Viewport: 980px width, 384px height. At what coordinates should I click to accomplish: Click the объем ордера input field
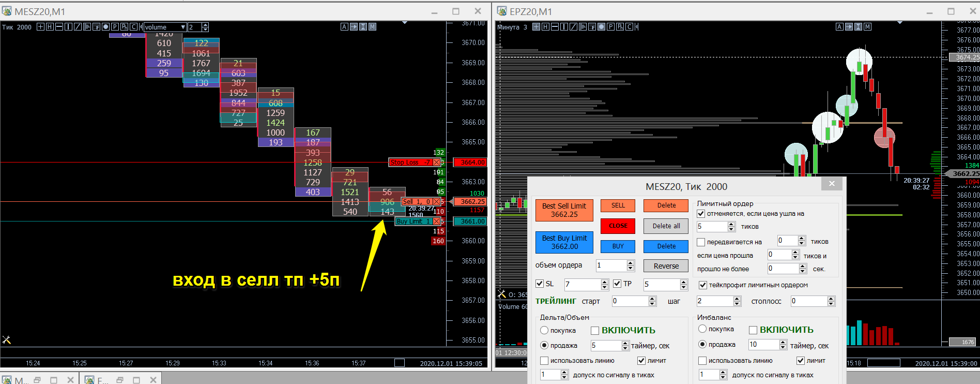pyautogui.click(x=611, y=265)
